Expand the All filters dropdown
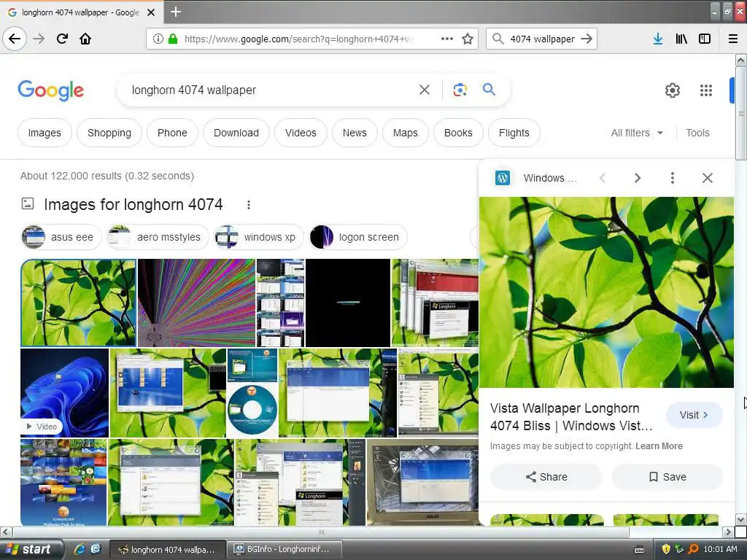Image resolution: width=747 pixels, height=560 pixels. tap(637, 133)
